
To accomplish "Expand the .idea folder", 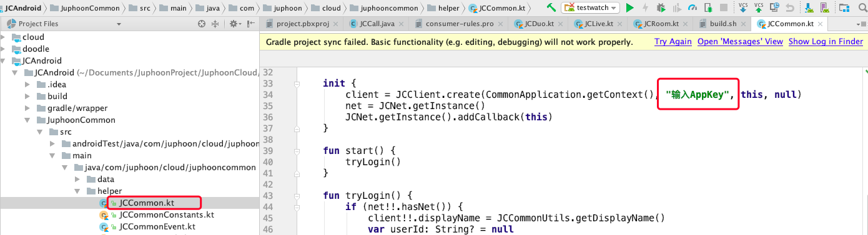I will pyautogui.click(x=27, y=84).
